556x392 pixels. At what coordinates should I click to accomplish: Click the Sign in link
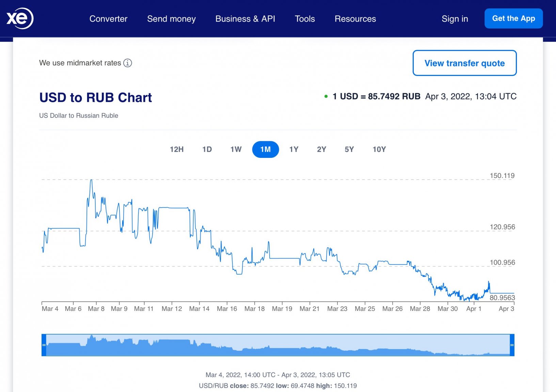[x=455, y=19]
